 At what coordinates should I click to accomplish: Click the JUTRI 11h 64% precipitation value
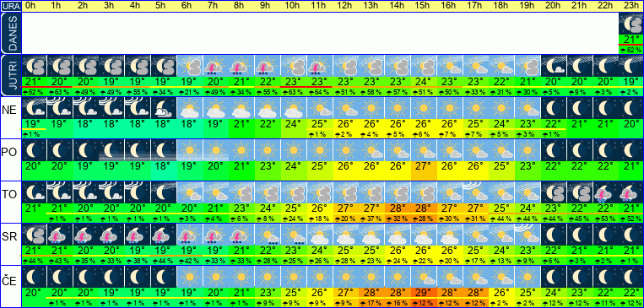pos(320,93)
